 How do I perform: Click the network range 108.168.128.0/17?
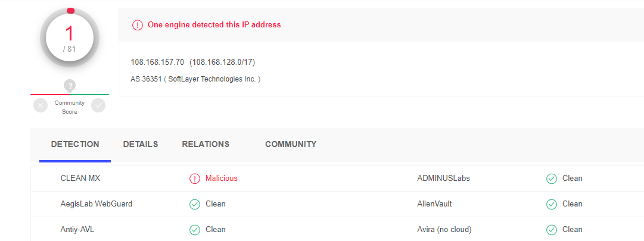(222, 62)
